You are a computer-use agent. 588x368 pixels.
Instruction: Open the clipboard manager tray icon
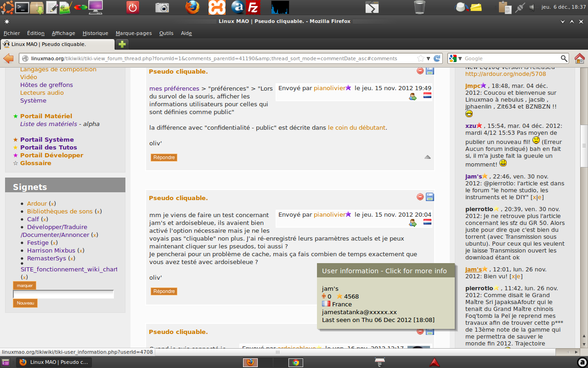coord(505,7)
